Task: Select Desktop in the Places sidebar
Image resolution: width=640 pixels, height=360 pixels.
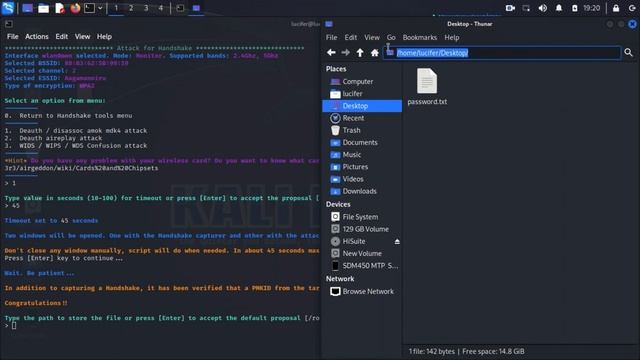Action: (362, 106)
